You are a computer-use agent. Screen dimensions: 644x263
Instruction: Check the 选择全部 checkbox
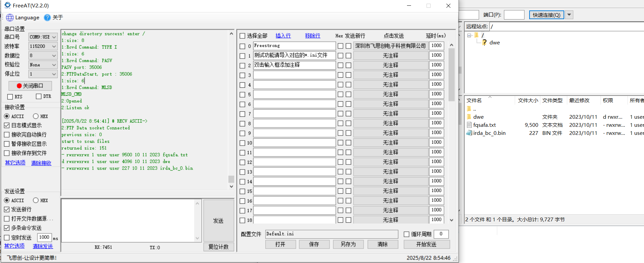242,36
